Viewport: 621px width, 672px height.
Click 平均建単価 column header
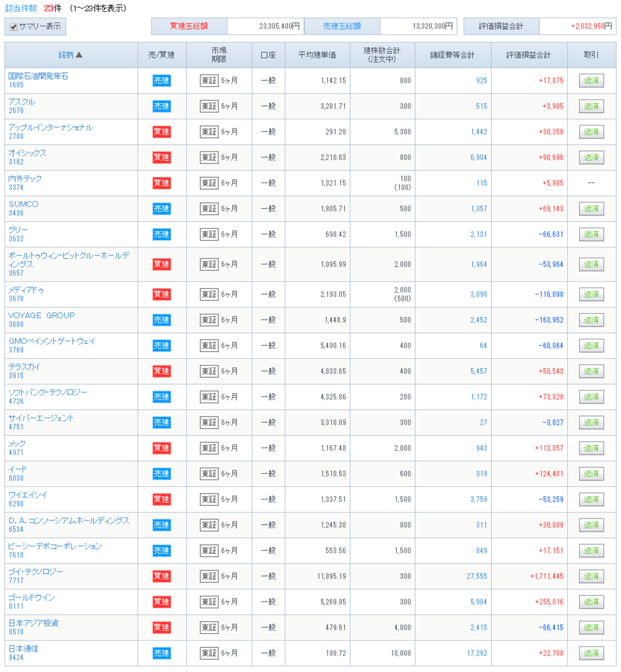tap(317, 55)
